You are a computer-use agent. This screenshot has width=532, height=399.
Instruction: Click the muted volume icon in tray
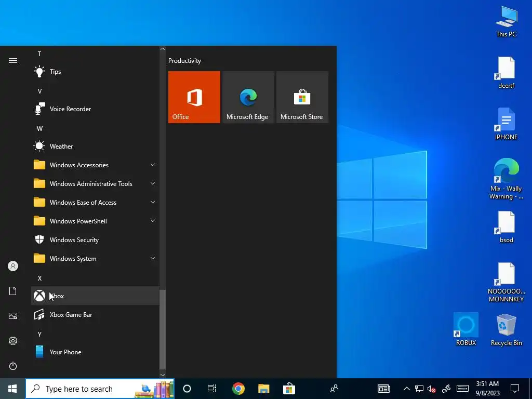(432, 389)
